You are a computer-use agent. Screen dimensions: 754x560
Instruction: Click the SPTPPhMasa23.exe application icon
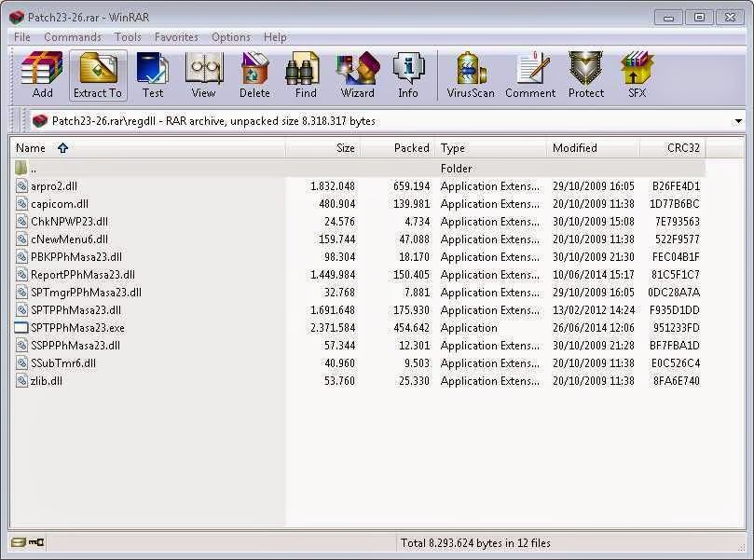[21, 328]
